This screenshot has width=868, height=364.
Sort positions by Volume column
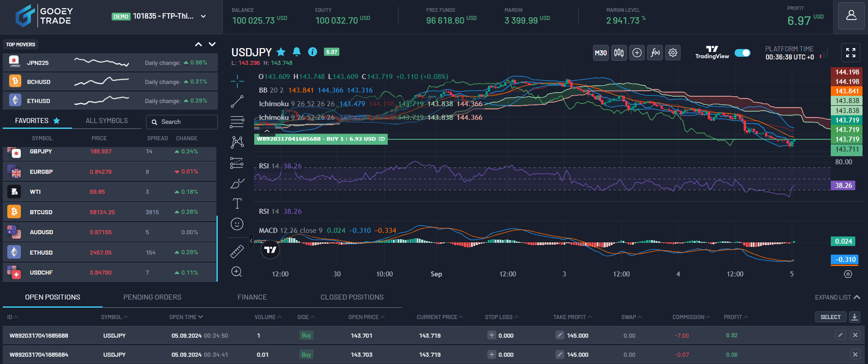[x=268, y=317]
